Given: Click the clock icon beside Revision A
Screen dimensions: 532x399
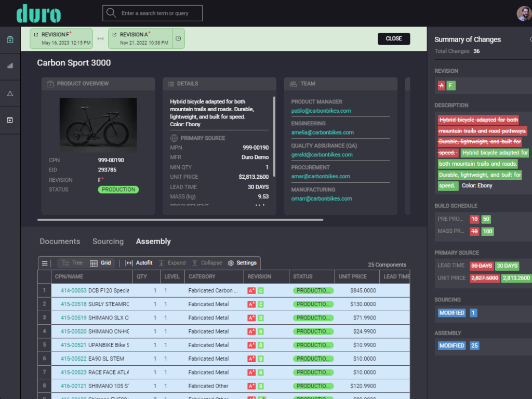Looking at the screenshot, I should 178,38.
